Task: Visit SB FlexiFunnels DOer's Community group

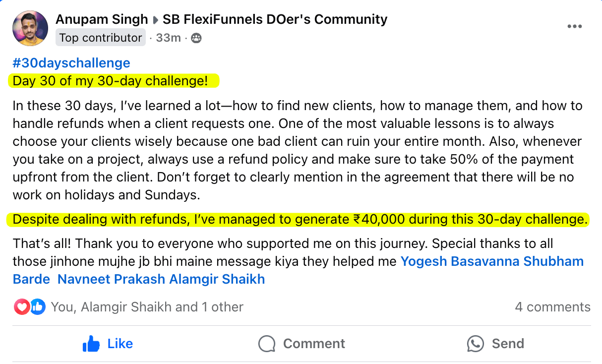Action: (x=274, y=19)
